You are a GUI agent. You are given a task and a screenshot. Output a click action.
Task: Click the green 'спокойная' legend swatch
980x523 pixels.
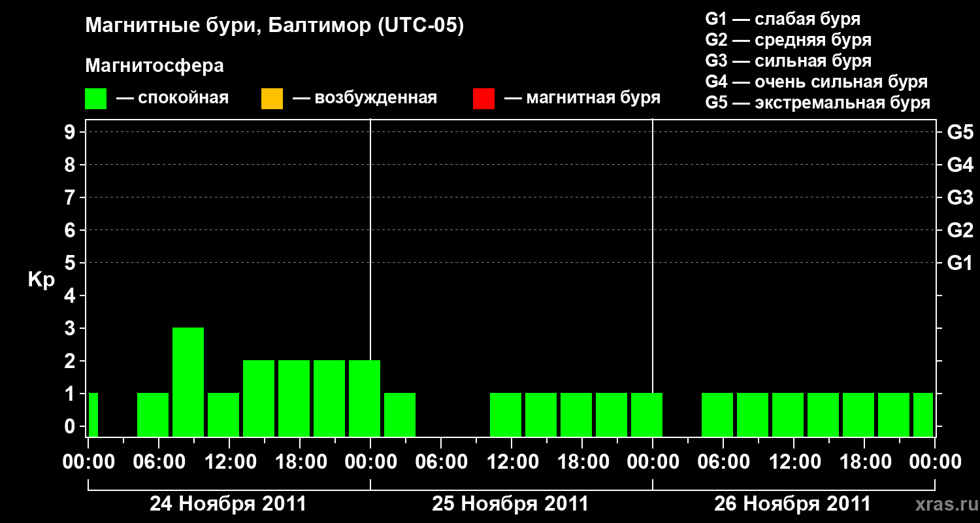96,99
